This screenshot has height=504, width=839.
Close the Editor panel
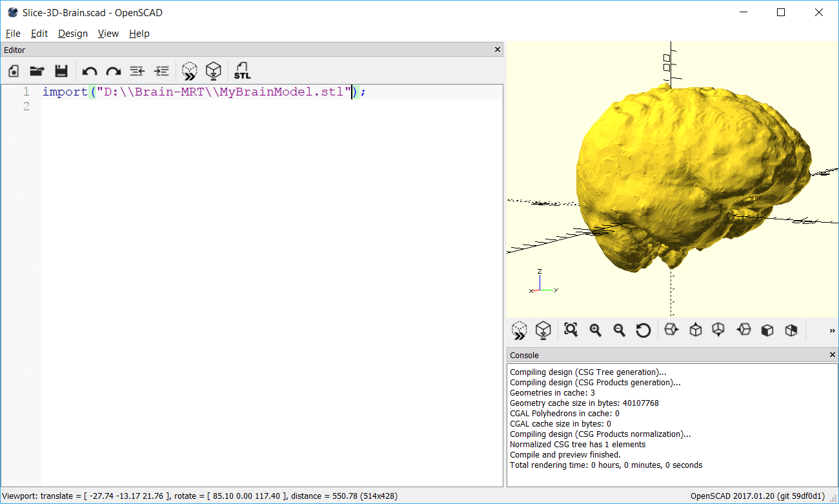click(x=497, y=50)
